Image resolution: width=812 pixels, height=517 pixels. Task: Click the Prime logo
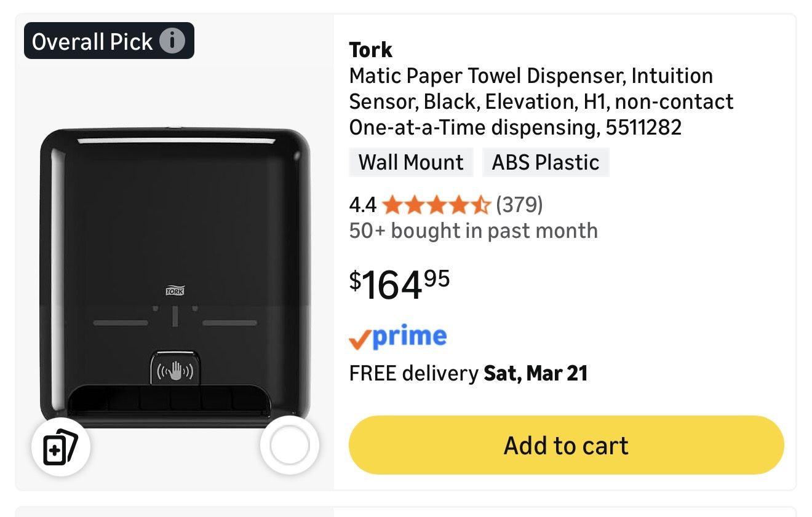click(398, 337)
